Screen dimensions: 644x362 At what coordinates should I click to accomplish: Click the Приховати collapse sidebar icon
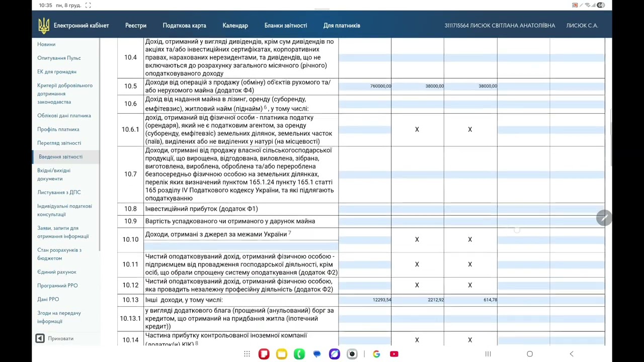[40, 338]
